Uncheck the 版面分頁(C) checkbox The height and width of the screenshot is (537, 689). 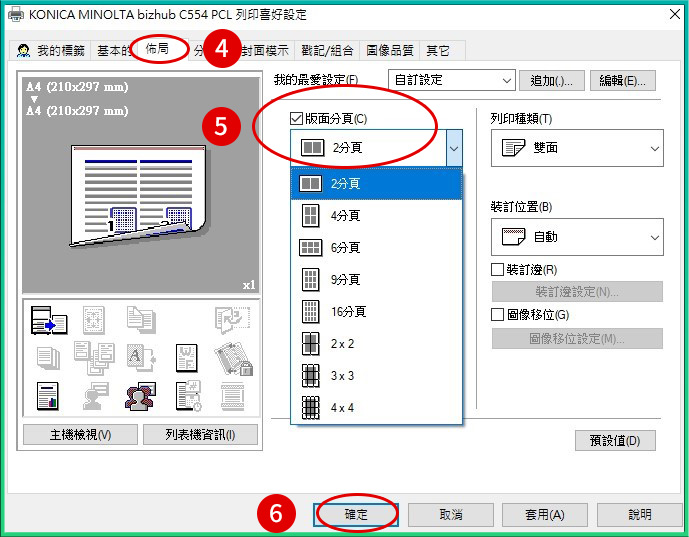[x=296, y=119]
